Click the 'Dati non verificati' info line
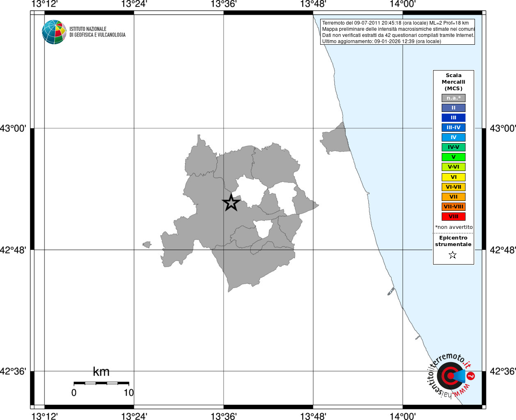516x420 pixels. coord(398,35)
